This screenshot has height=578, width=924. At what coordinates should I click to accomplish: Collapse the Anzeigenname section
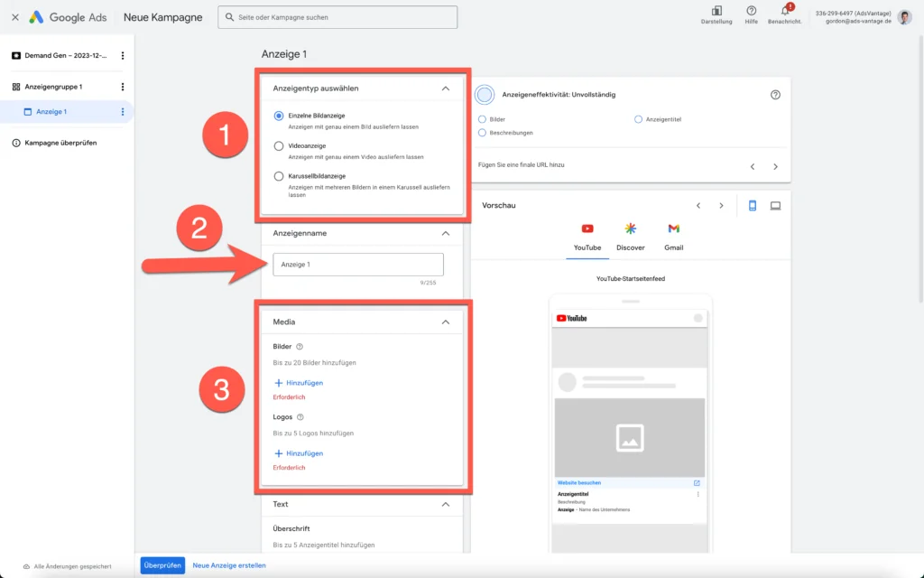pyautogui.click(x=446, y=234)
